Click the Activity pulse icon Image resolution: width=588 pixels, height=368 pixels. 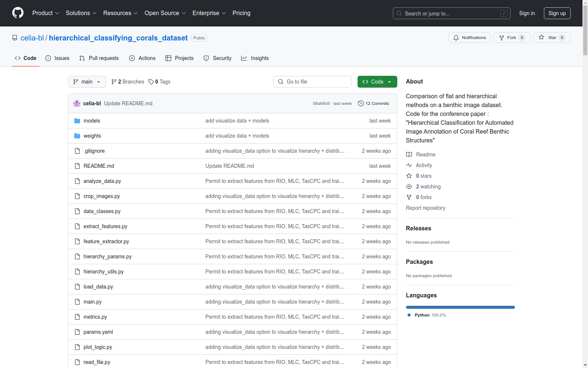tap(409, 165)
